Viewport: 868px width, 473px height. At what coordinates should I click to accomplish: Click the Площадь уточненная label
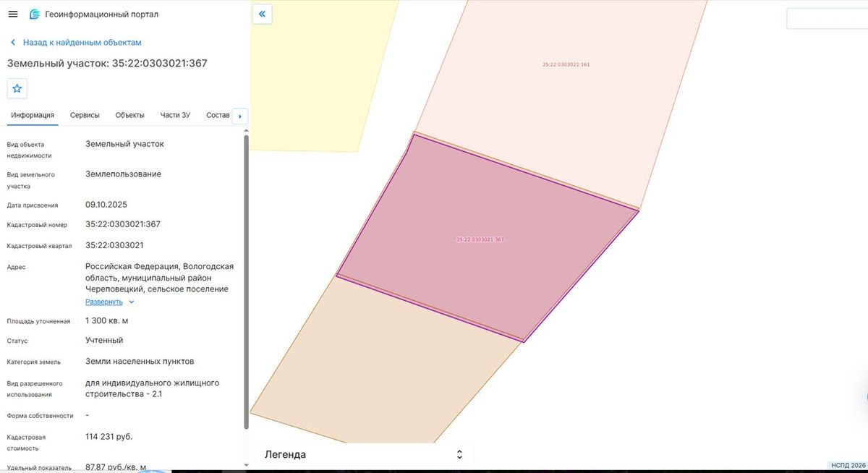point(38,321)
